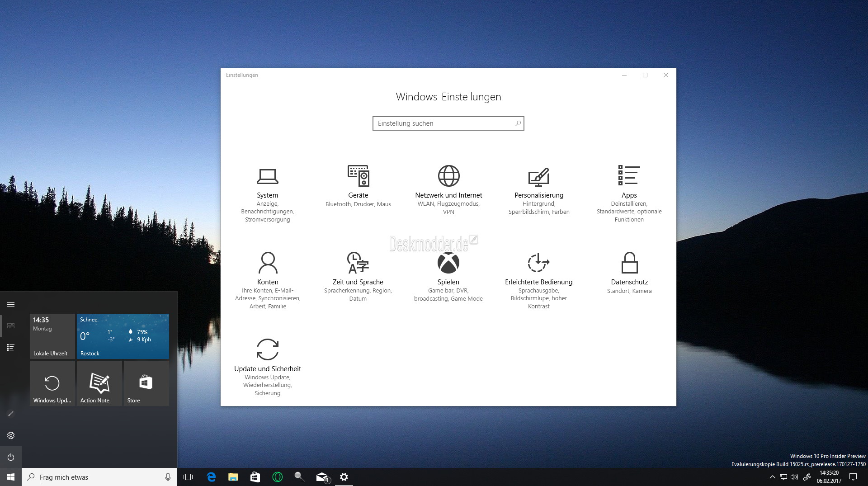This screenshot has height=486, width=868.
Task: Open the Store icon on the taskbar
Action: click(255, 477)
